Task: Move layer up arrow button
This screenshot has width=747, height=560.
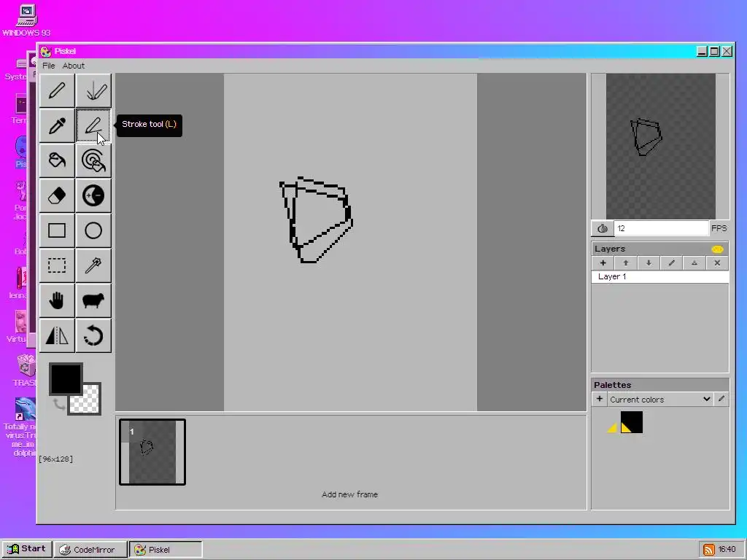Action: coord(626,262)
